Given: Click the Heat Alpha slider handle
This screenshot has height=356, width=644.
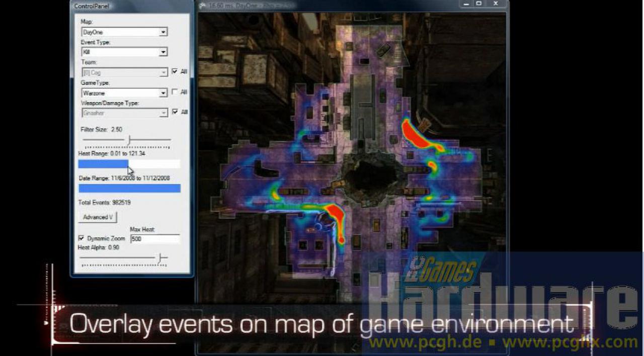Looking at the screenshot, I should [x=161, y=258].
